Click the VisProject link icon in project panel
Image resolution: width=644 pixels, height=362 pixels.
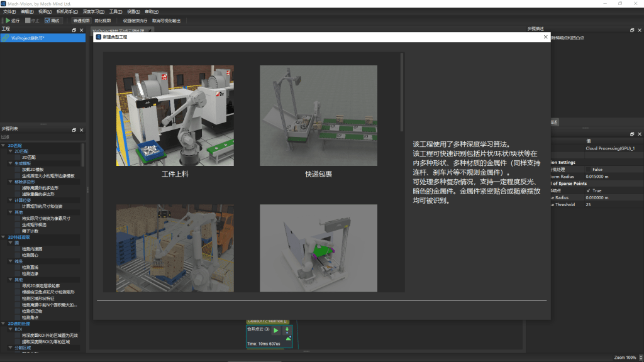(6, 38)
